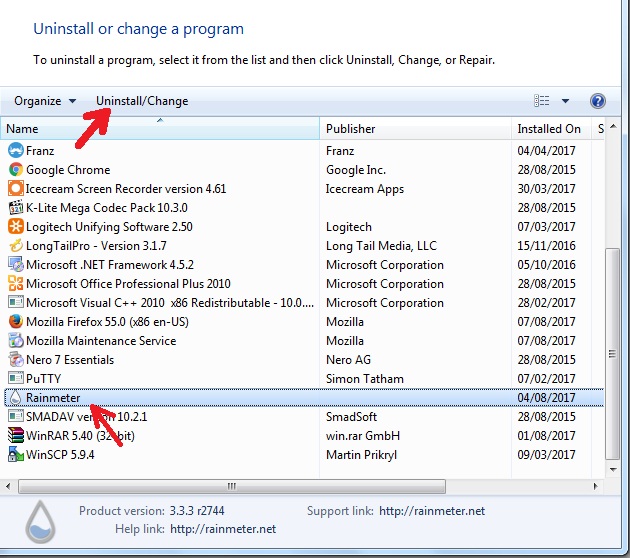Click the Microsoft Visual C++ 2010 icon
The height and width of the screenshot is (558, 630).
pyautogui.click(x=16, y=303)
